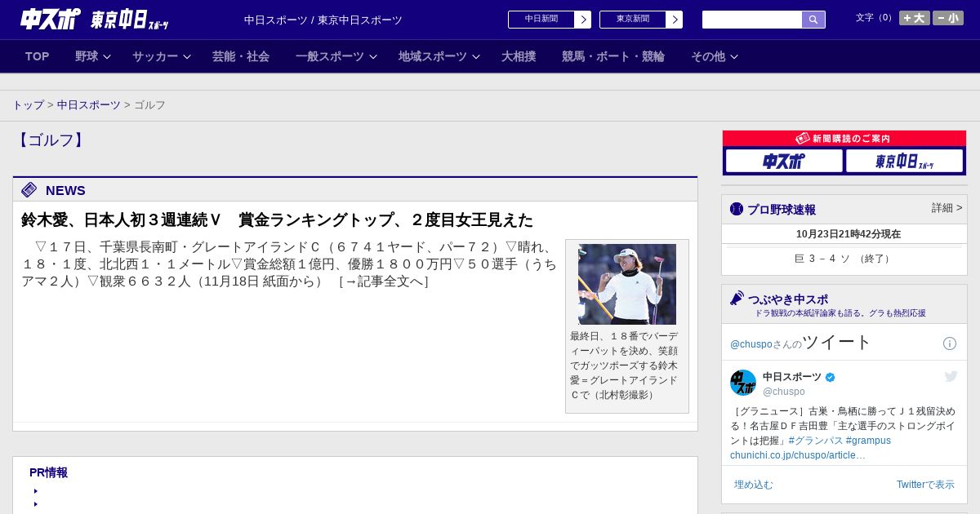Click the search magnifier button
The image size is (980, 514).
813,20
